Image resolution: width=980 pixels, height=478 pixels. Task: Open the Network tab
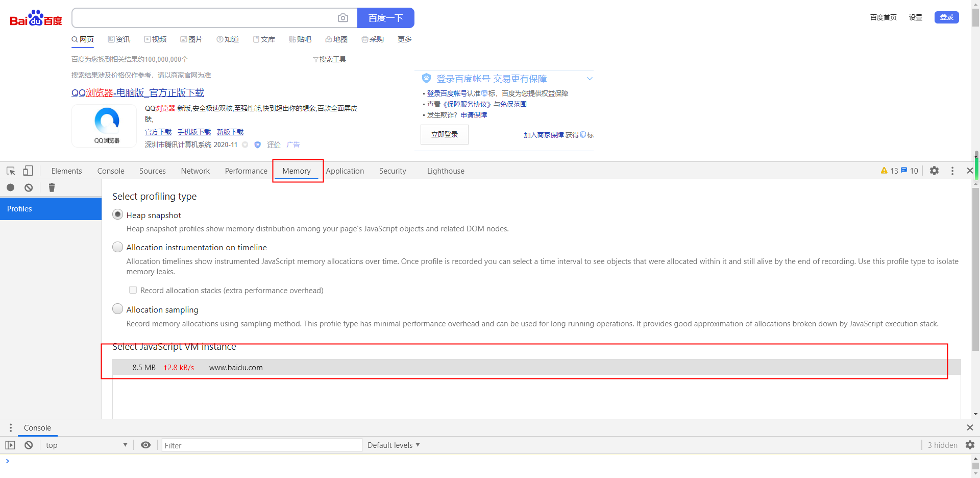tap(195, 171)
